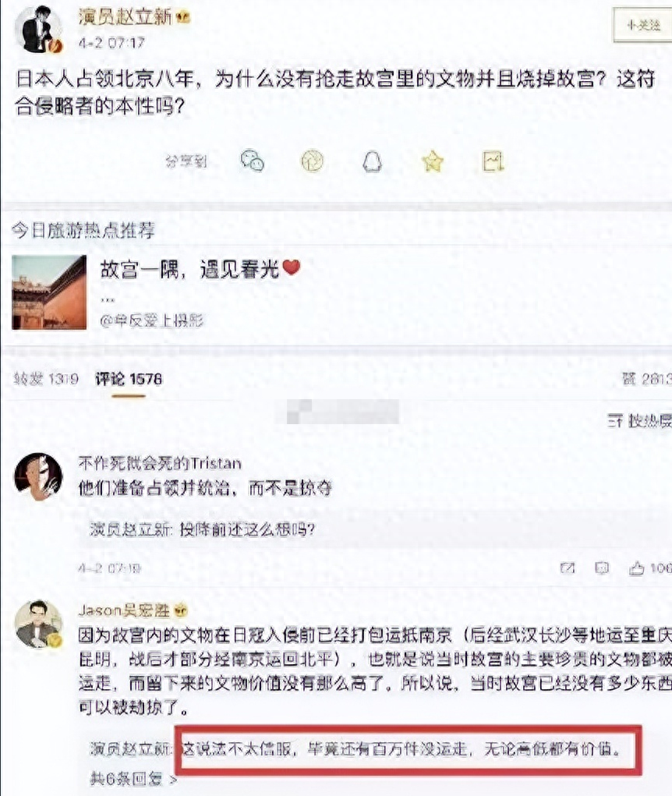Share post to WeChat icon
The width and height of the screenshot is (672, 796).
click(x=252, y=161)
